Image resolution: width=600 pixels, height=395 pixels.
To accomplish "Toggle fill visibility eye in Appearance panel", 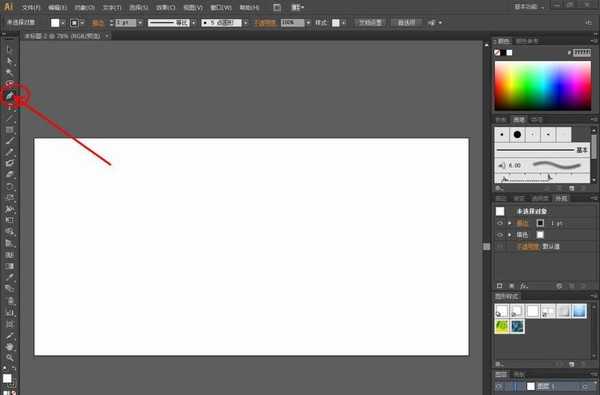I will [500, 235].
